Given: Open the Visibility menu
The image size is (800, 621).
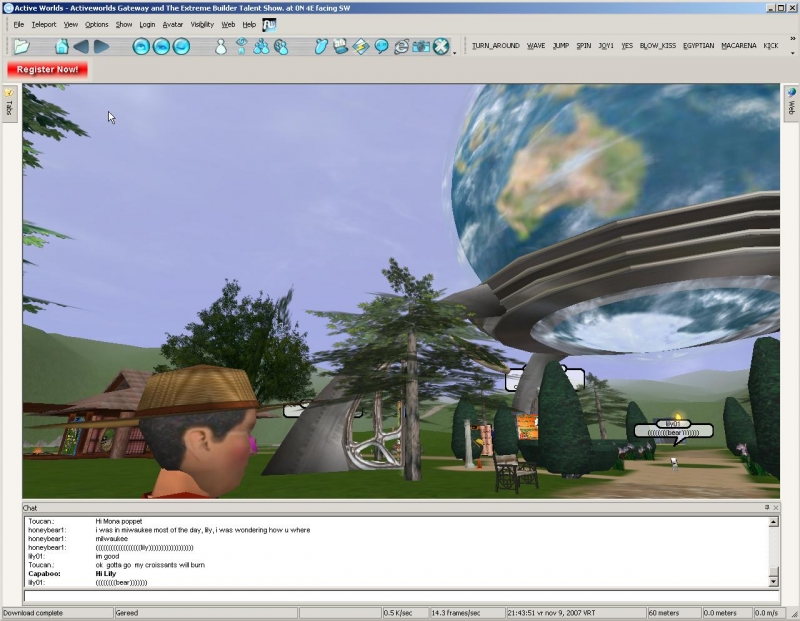Looking at the screenshot, I should click(x=202, y=24).
